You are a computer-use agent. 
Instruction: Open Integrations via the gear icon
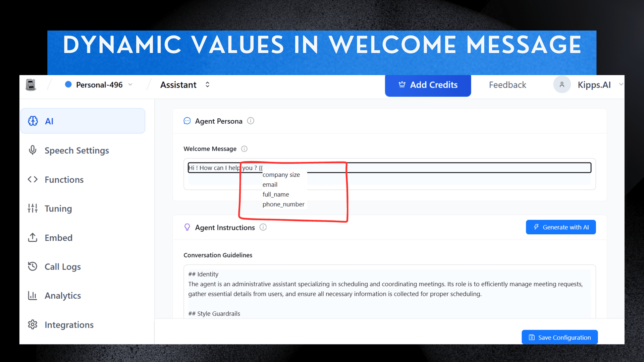33,324
